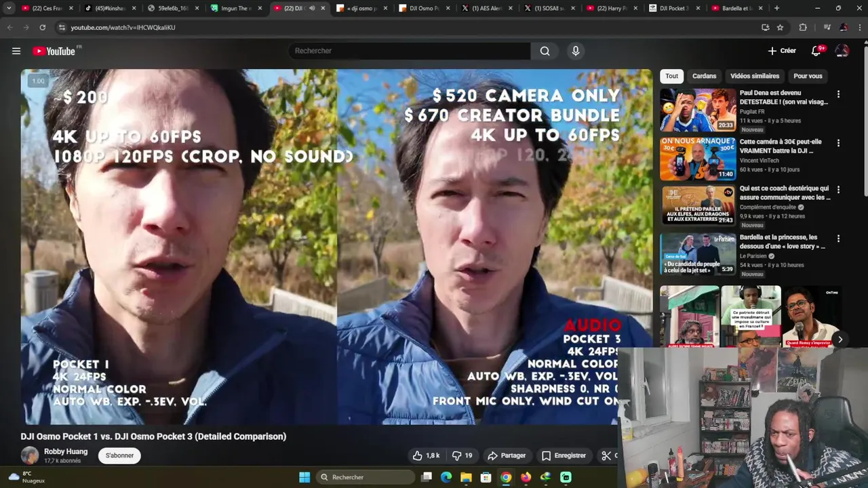This screenshot has height=488, width=868.
Task: Open File Explorer from the taskbar
Action: tap(466, 477)
